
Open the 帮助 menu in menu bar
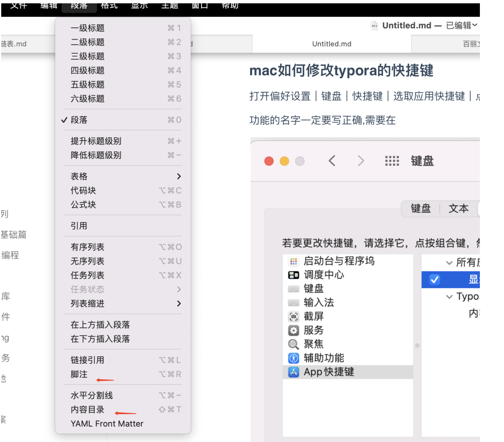click(x=230, y=6)
